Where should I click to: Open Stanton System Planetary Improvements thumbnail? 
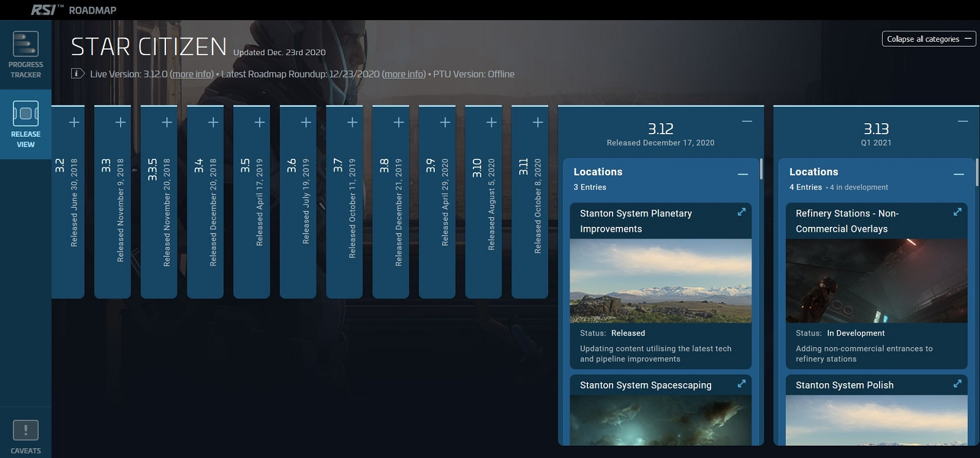(x=660, y=281)
